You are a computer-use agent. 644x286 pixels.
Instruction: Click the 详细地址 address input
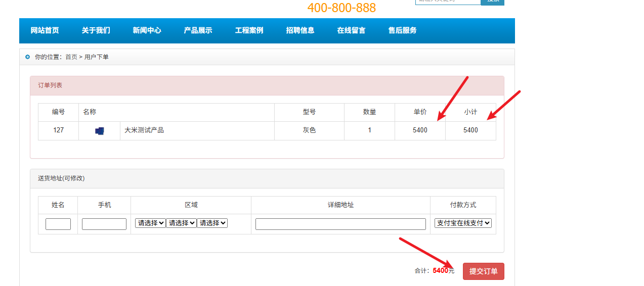(x=340, y=224)
